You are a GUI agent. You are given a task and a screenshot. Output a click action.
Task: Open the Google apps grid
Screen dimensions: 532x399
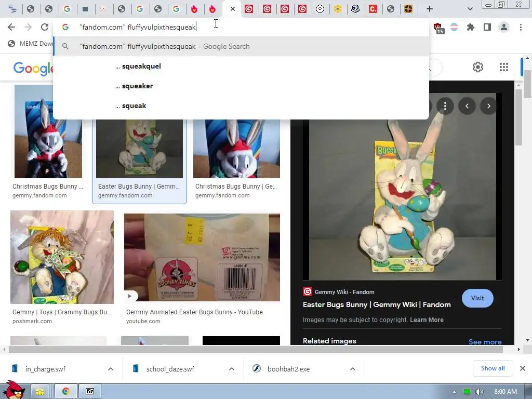[504, 67]
